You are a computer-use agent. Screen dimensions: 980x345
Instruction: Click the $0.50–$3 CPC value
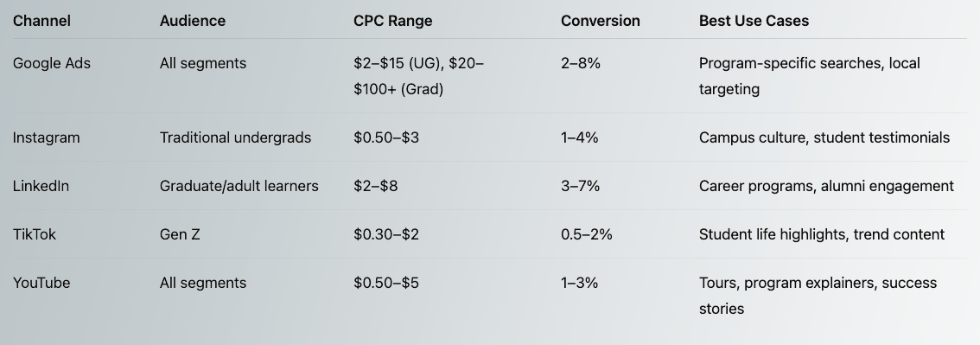click(x=386, y=137)
